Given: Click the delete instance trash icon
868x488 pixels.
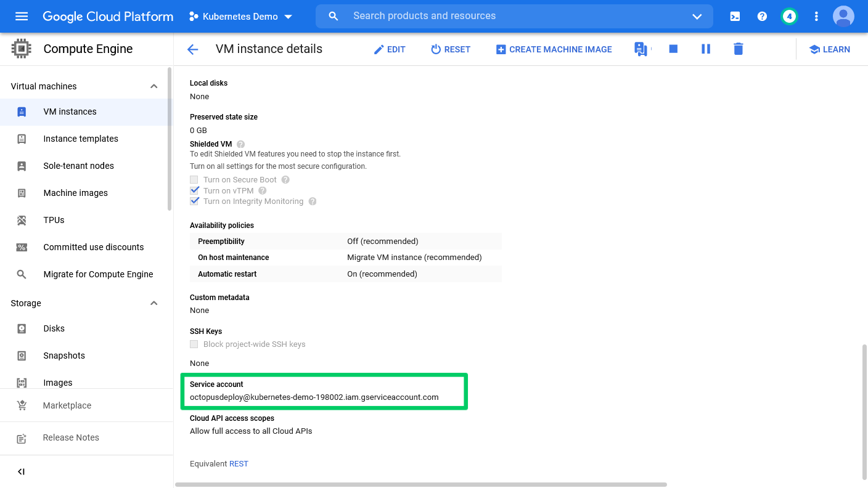Looking at the screenshot, I should [x=739, y=49].
